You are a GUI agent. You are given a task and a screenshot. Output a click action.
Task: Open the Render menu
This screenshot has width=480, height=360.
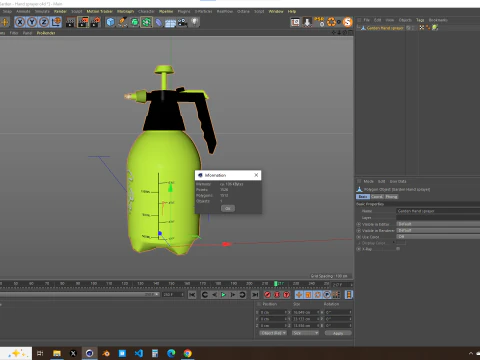60,11
